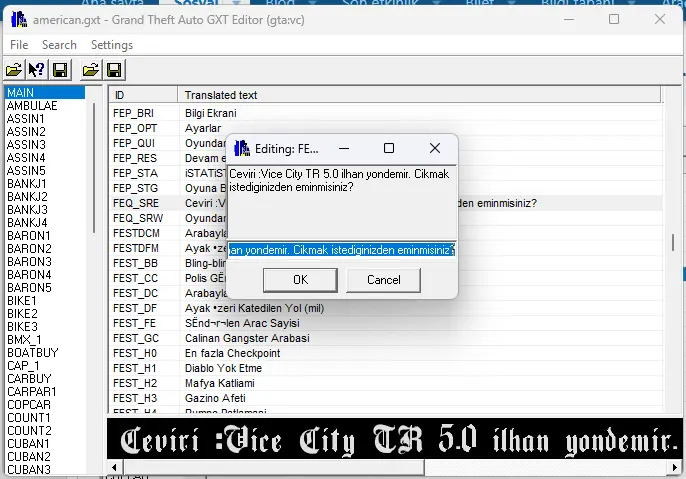Select the FEST_BB row ID
686x479 pixels.
tap(135, 263)
